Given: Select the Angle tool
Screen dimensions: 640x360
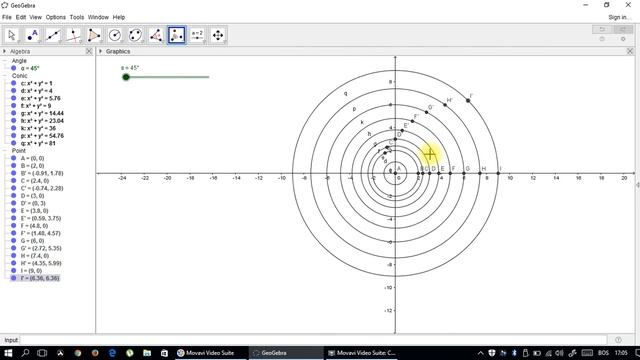Looking at the screenshot, I should (x=156, y=35).
